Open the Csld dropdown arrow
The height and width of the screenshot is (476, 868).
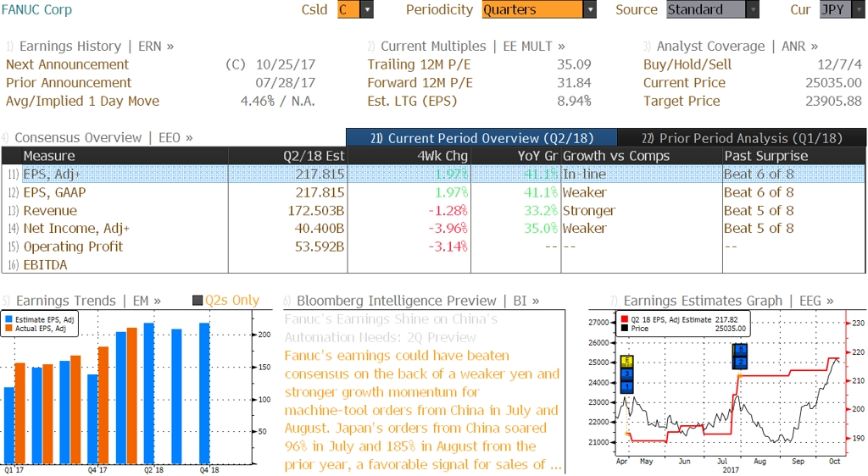pyautogui.click(x=367, y=9)
